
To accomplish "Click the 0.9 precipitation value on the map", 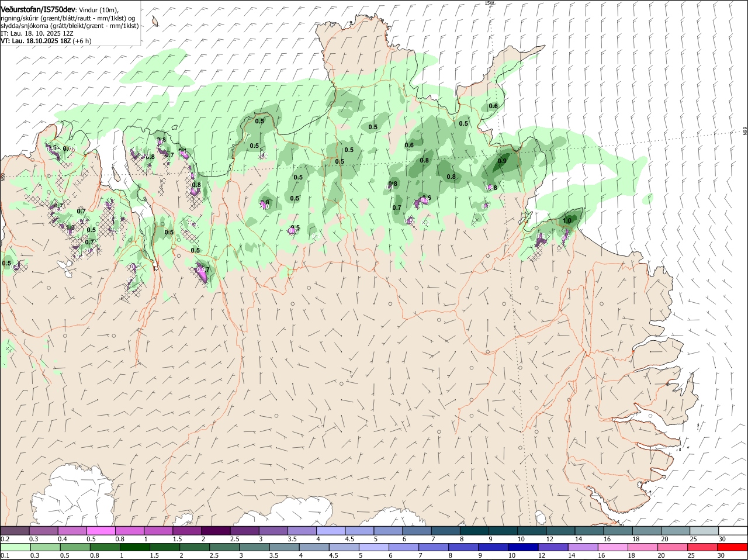I will (502, 161).
